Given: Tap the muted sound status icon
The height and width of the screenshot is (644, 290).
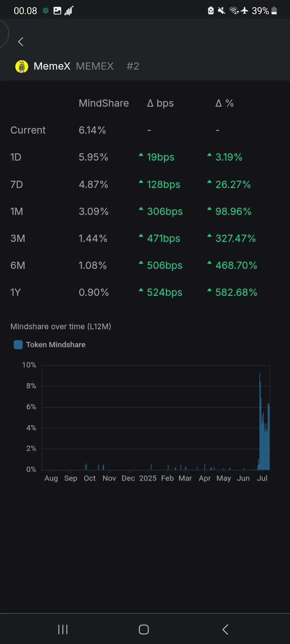Looking at the screenshot, I should tap(221, 11).
